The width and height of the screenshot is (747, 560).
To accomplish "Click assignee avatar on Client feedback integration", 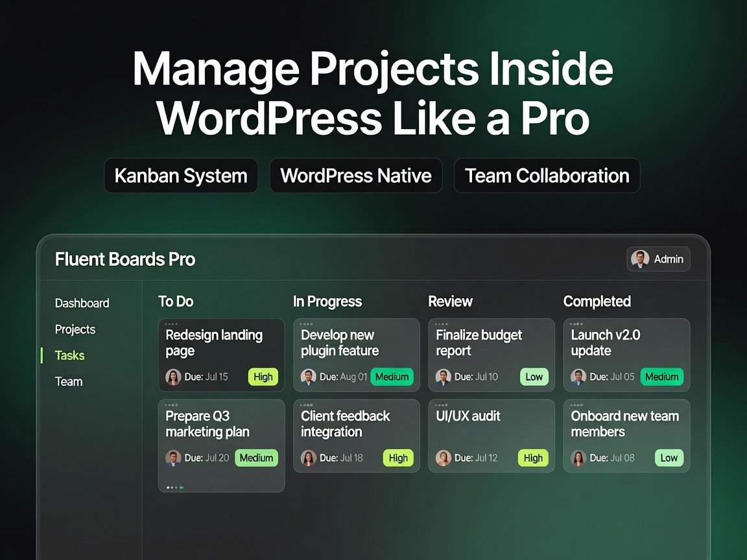I will pos(308,458).
